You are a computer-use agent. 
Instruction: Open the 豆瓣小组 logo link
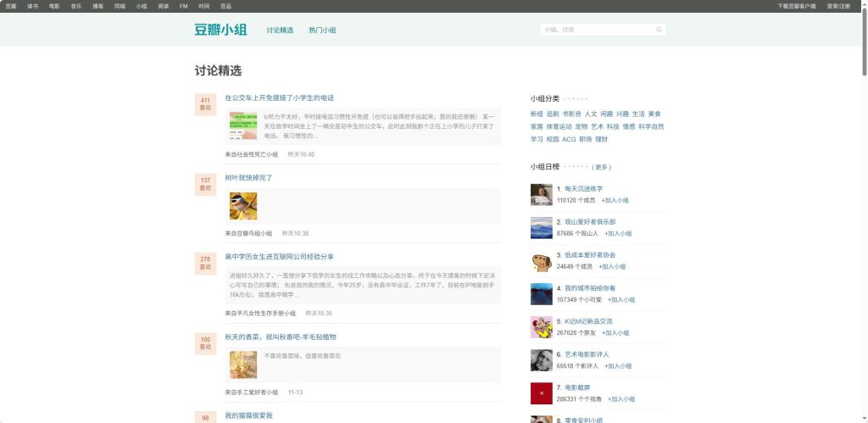[x=220, y=30]
